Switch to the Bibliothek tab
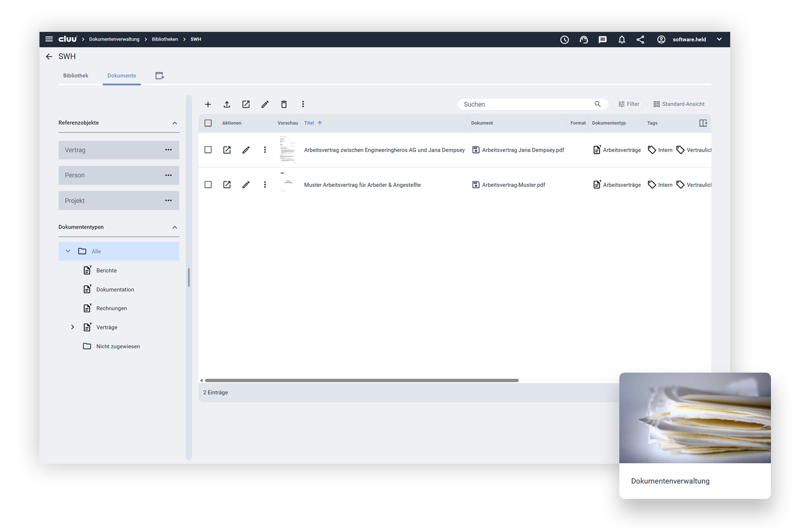 pos(75,75)
